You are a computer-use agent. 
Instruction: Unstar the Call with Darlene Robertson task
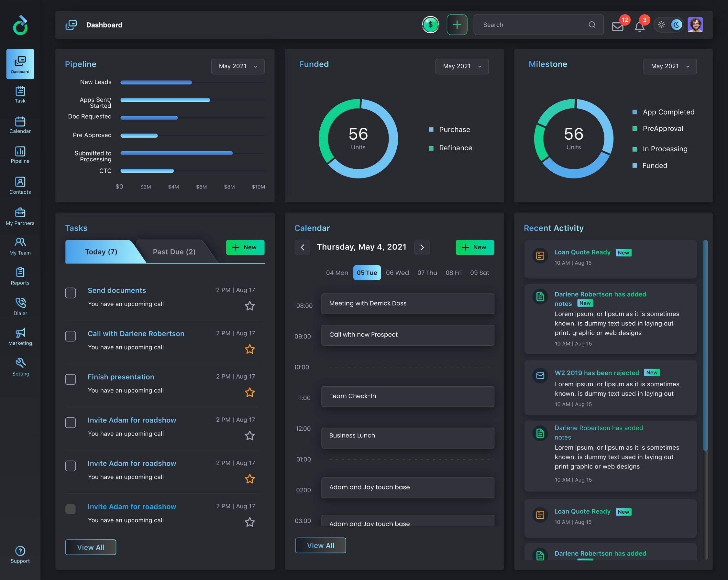click(x=250, y=349)
